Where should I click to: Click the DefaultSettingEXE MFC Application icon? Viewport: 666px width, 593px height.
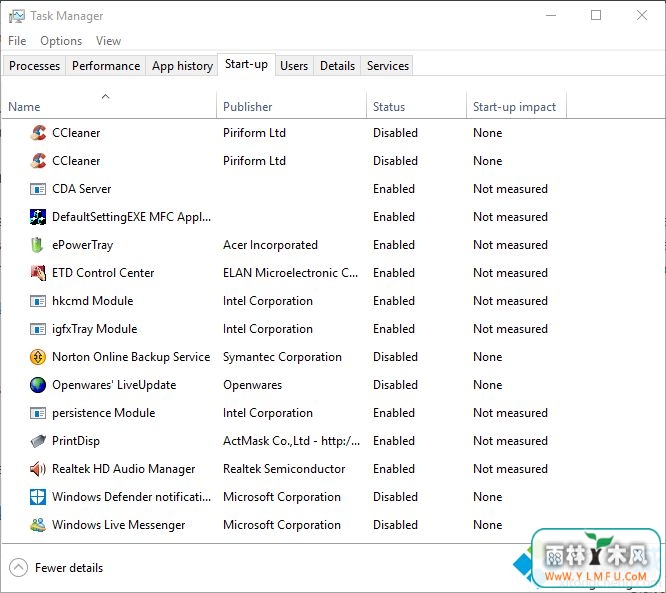(x=38, y=217)
